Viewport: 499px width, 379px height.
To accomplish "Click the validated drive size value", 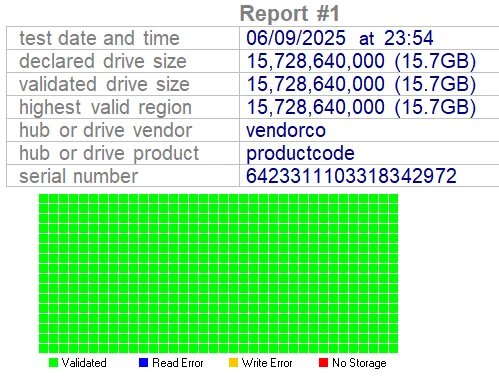I will (361, 84).
